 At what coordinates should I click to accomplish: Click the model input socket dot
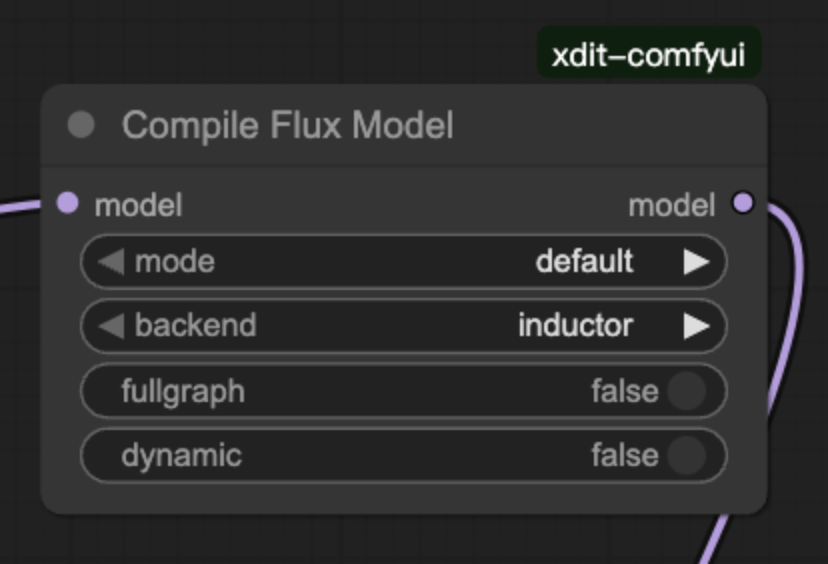pyautogui.click(x=67, y=204)
